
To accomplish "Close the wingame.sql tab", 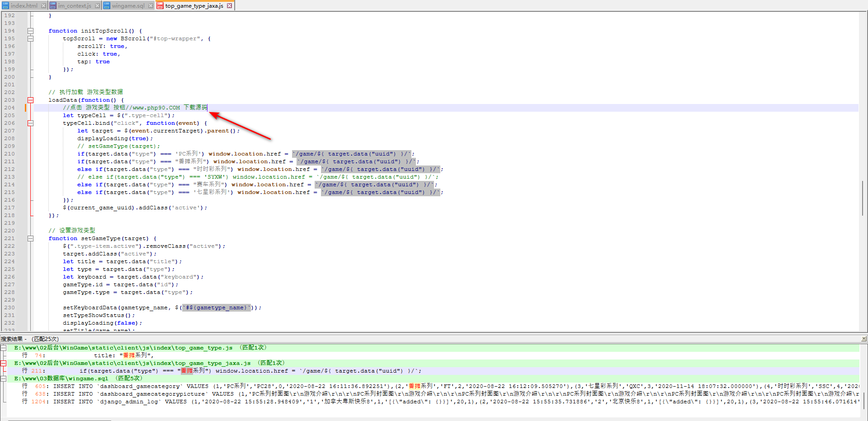I will point(151,6).
